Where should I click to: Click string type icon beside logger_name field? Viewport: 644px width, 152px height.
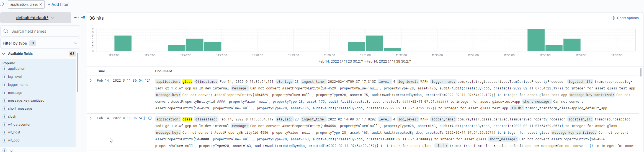pos(5,85)
